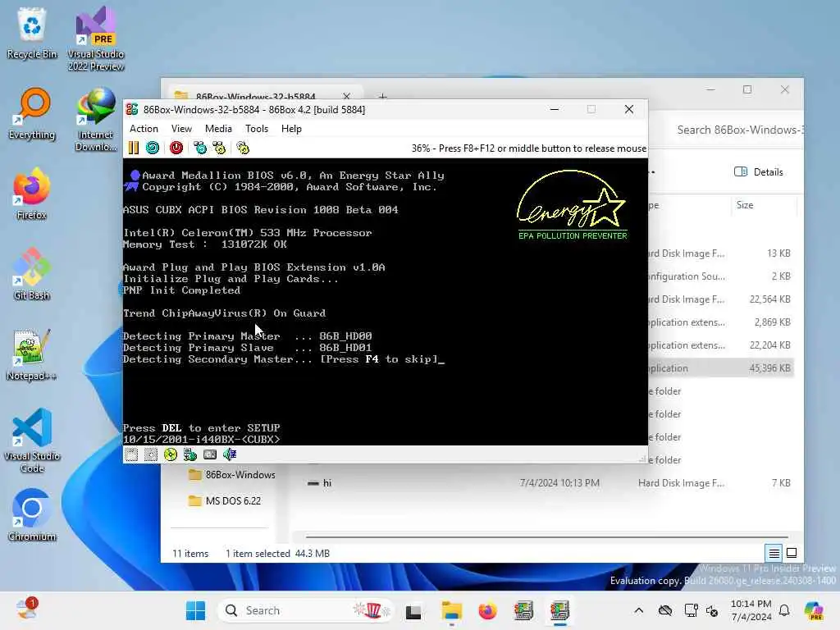Image resolution: width=840 pixels, height=630 pixels.
Task: Open the notification bell in taskbar
Action: [x=784, y=610]
